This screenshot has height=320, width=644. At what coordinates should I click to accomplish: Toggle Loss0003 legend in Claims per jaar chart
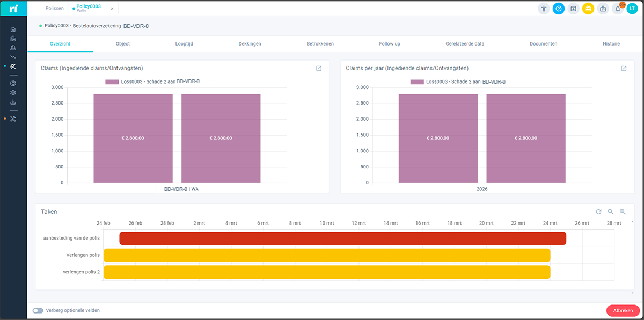(x=458, y=81)
